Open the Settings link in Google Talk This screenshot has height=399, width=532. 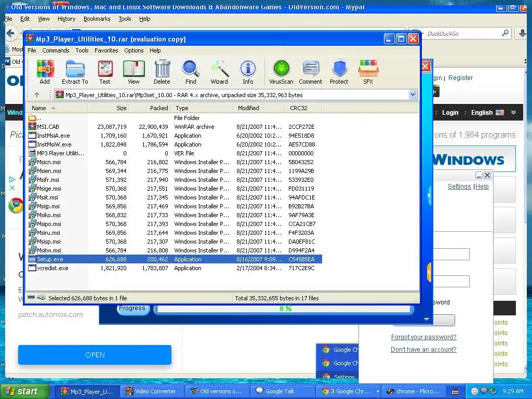click(459, 187)
